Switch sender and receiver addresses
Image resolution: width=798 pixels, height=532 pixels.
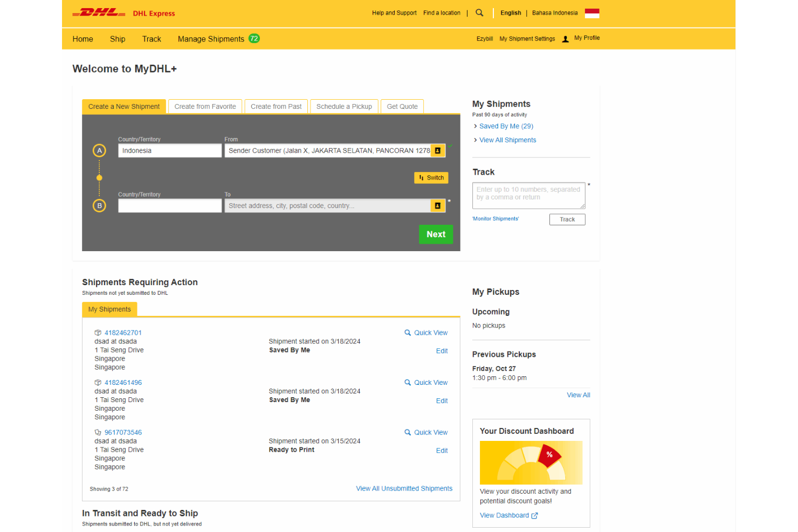[431, 178]
